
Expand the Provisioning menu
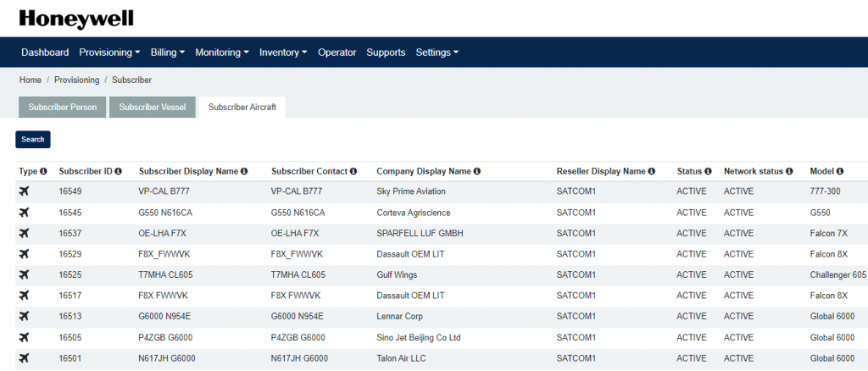[x=109, y=53]
